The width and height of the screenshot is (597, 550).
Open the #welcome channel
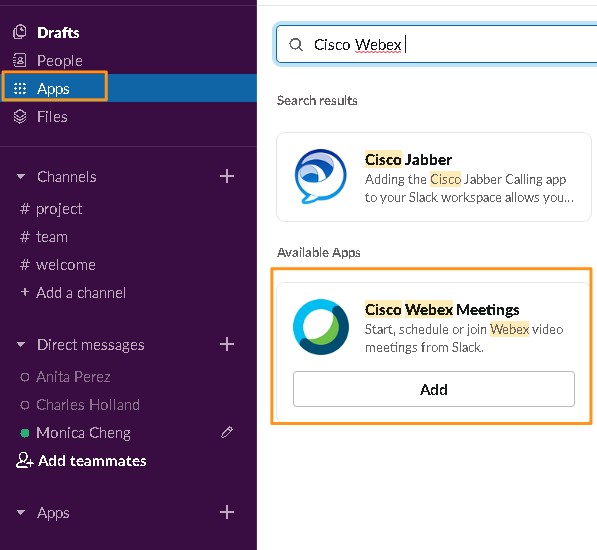tap(128, 265)
